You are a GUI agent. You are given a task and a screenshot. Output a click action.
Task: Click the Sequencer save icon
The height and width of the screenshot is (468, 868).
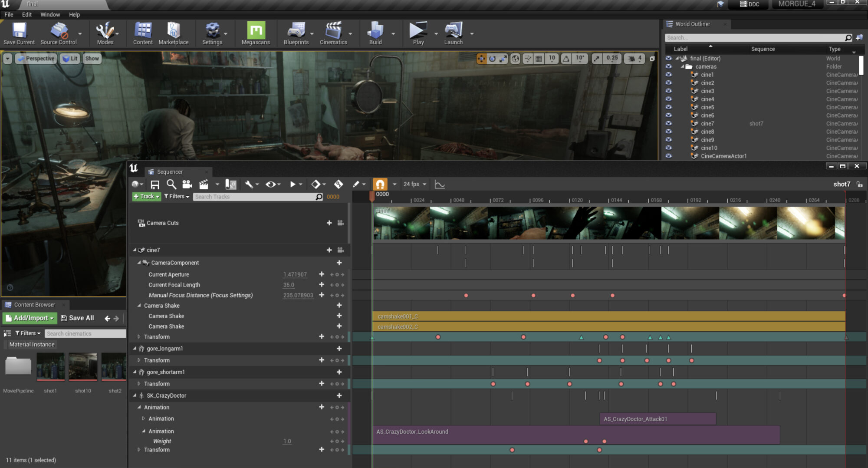point(155,185)
